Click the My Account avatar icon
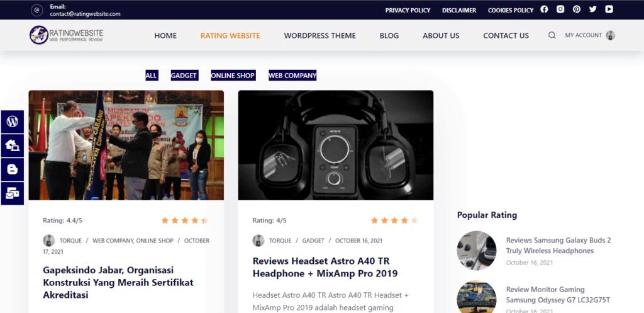Screen dimensions: 644x313 tap(610, 35)
